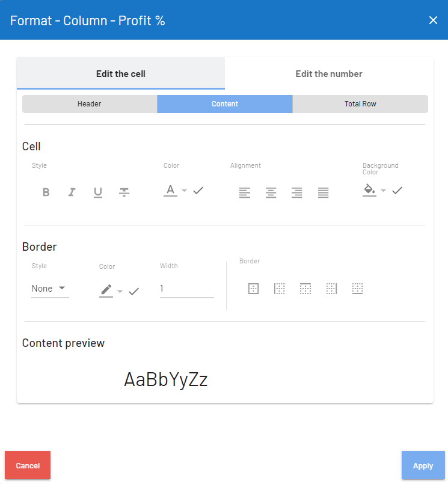Center align the cell content

(x=271, y=192)
